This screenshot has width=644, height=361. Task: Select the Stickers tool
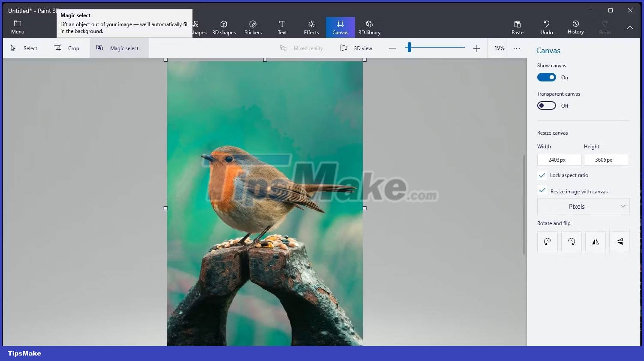[x=253, y=27]
